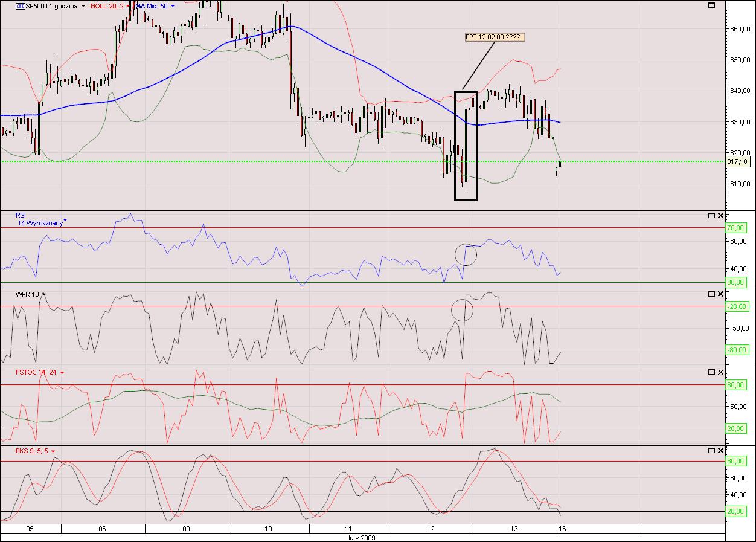The image size is (756, 542).
Task: Click the current price tag 817,18
Action: point(737,161)
